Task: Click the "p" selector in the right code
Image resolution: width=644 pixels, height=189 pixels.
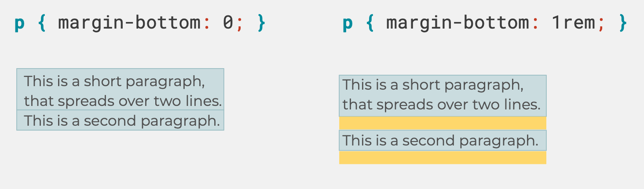Action: [x=348, y=24]
